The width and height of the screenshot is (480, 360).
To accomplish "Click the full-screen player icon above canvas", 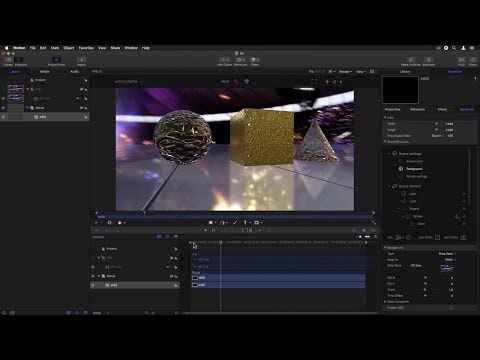I will point(314,82).
